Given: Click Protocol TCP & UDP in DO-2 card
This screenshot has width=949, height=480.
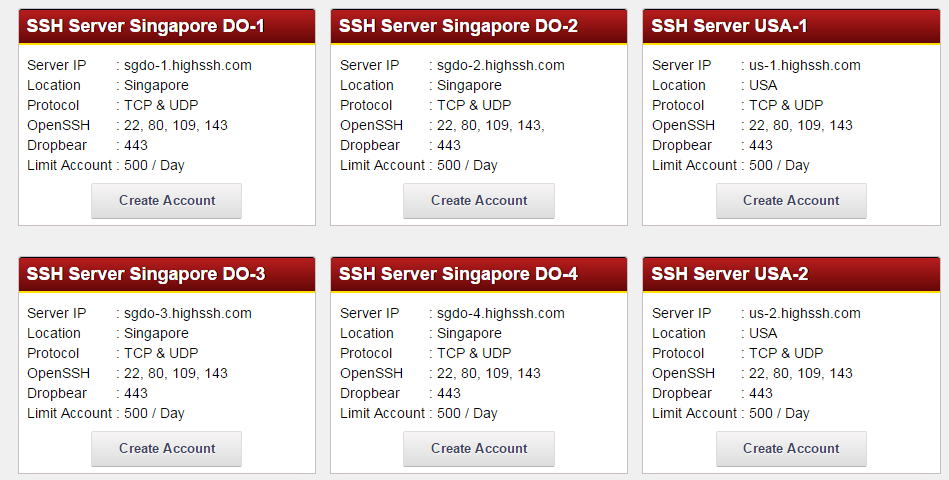Looking at the screenshot, I should pos(474,105).
